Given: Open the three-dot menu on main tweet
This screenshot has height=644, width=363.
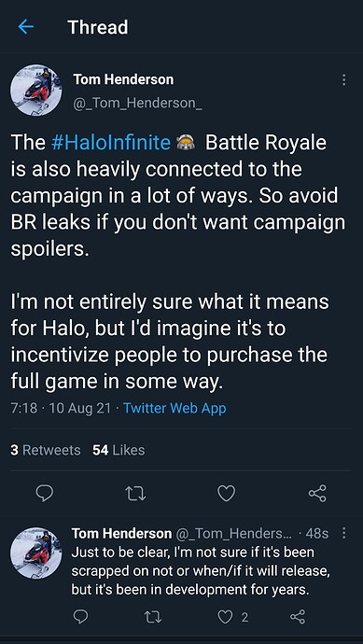Looking at the screenshot, I should click(x=343, y=79).
